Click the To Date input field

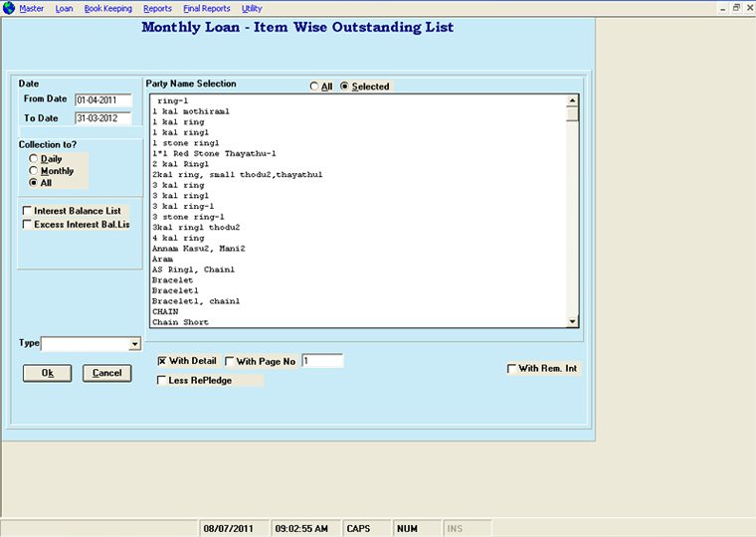coord(102,119)
